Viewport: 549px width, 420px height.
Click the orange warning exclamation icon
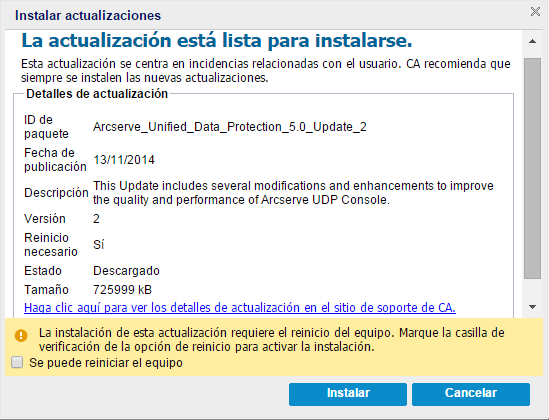click(x=21, y=336)
